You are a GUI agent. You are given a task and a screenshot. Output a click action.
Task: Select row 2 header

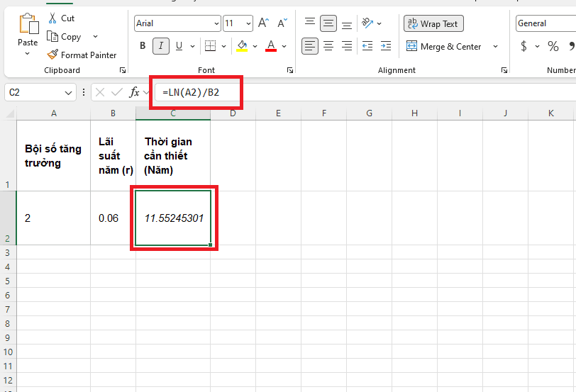[8, 218]
